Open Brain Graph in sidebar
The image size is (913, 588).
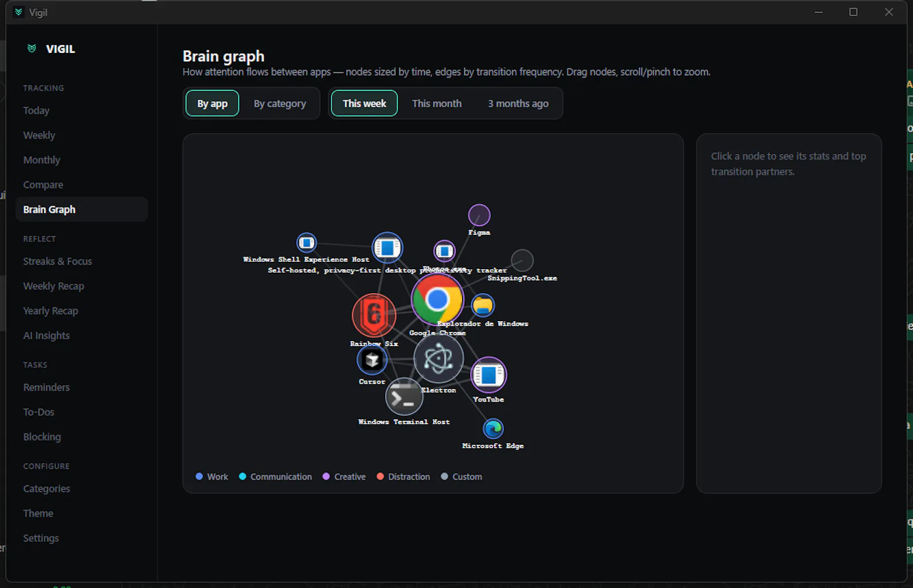pyautogui.click(x=82, y=209)
